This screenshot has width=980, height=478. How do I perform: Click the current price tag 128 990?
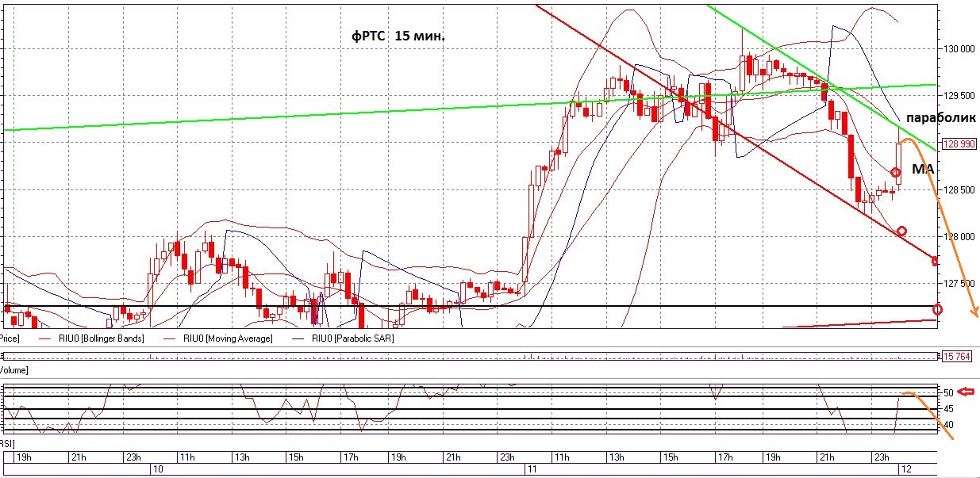click(x=958, y=144)
